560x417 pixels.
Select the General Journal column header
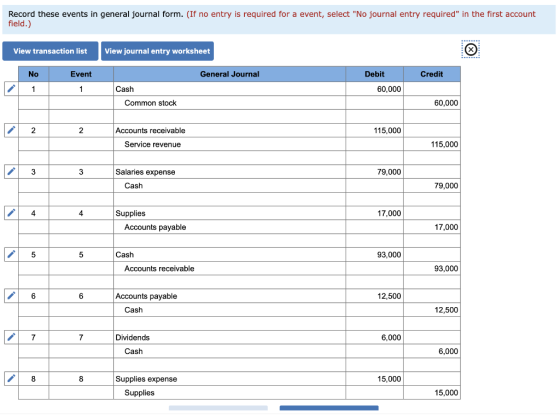click(230, 74)
